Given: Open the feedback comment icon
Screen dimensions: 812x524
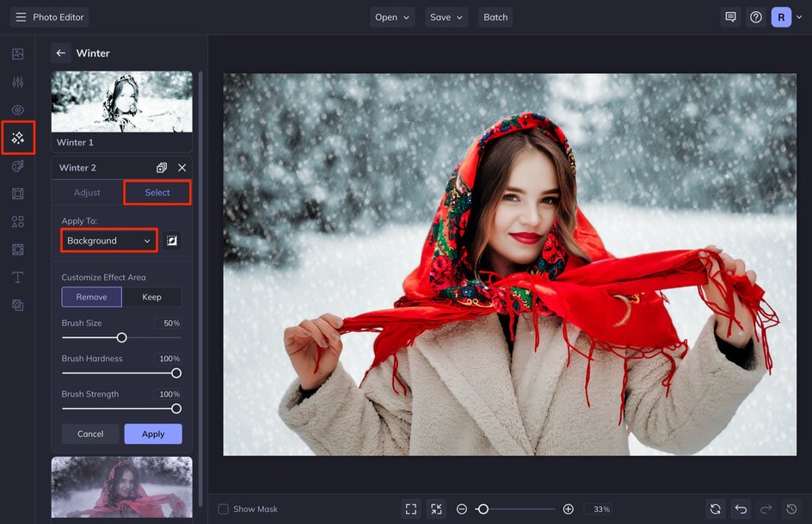Looking at the screenshot, I should click(x=730, y=17).
